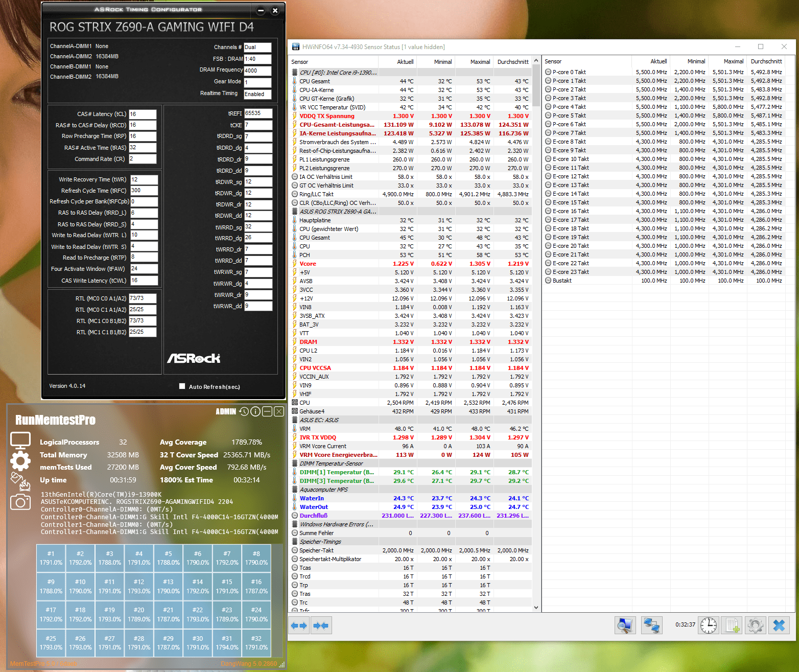The width and height of the screenshot is (799, 672).
Task: Reset HWiNFO timer with clock icon
Action: click(709, 625)
